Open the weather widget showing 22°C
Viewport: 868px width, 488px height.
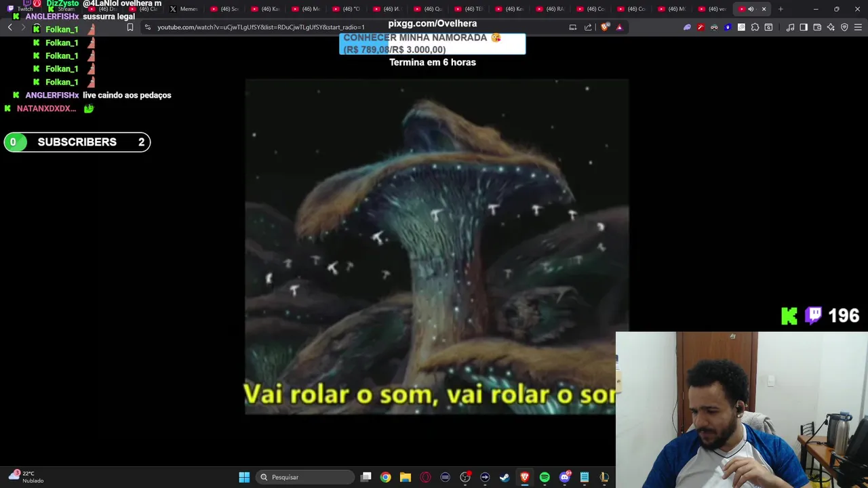[x=26, y=476]
